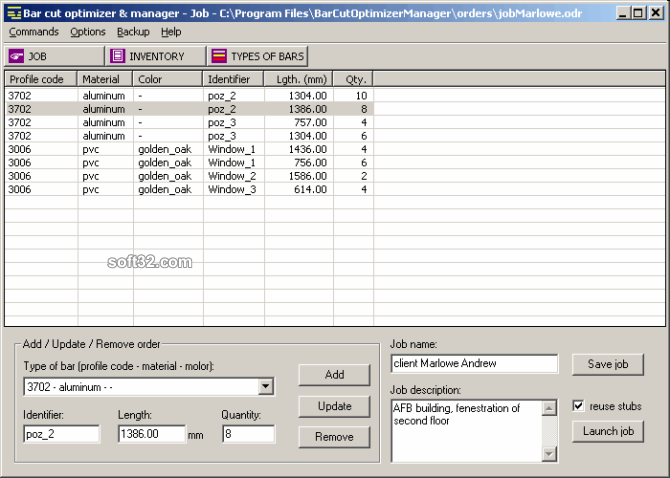Select Window_1 row with length 1436.00

point(189,149)
